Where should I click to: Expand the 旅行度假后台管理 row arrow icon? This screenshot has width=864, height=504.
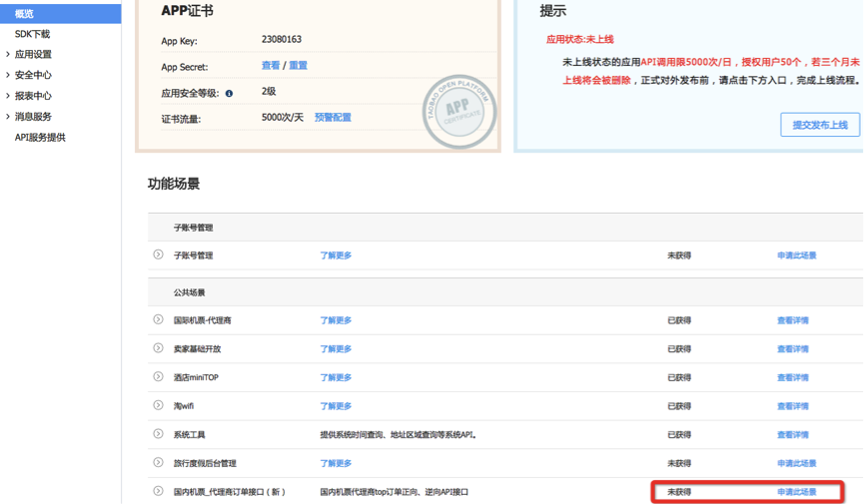[x=158, y=463]
